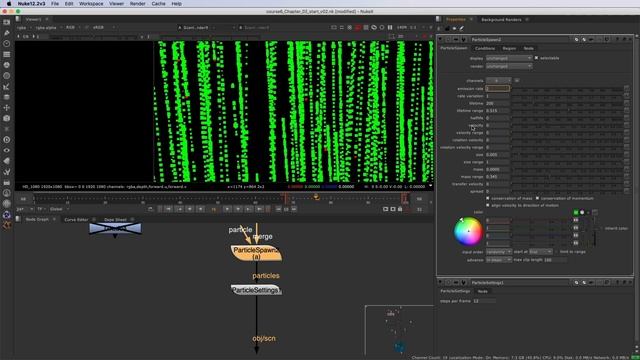Switch to the Background Renders tab
Viewport: 640px width, 360px height.
click(x=501, y=20)
